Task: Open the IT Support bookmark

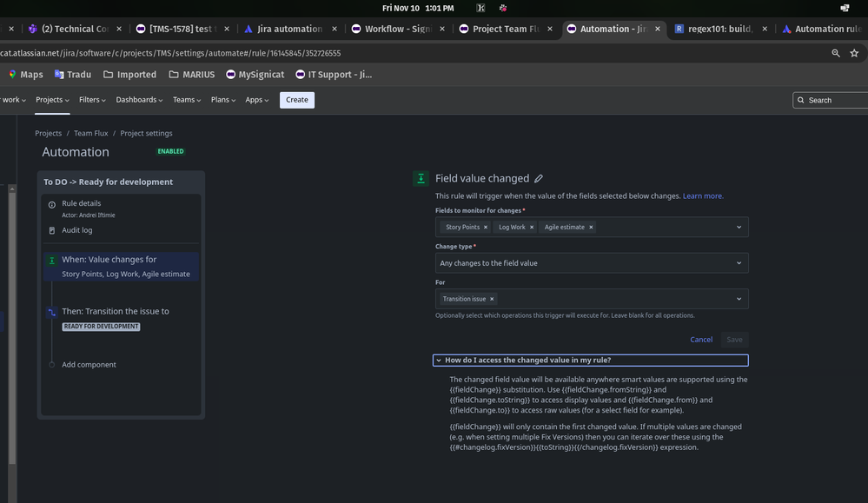Action: coord(334,74)
